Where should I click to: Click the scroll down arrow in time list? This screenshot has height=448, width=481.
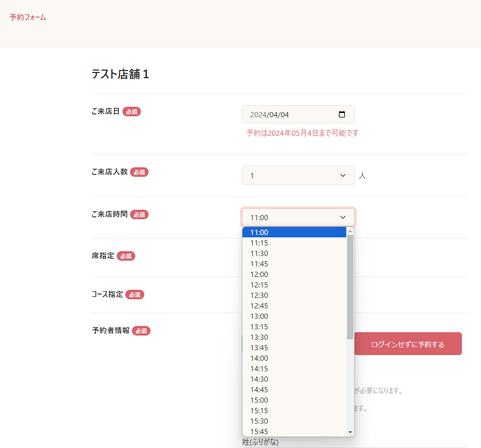click(x=350, y=432)
